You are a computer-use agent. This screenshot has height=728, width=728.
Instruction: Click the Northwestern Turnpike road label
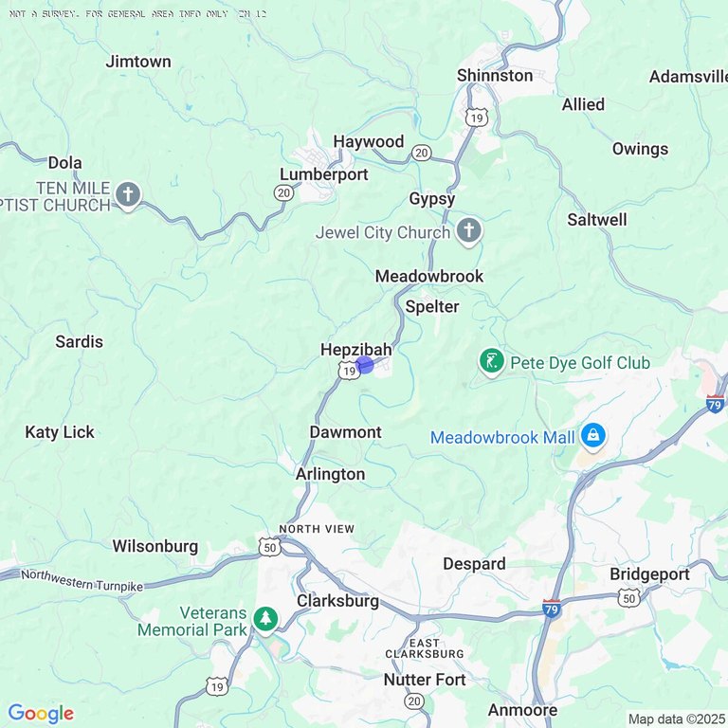pos(82,581)
